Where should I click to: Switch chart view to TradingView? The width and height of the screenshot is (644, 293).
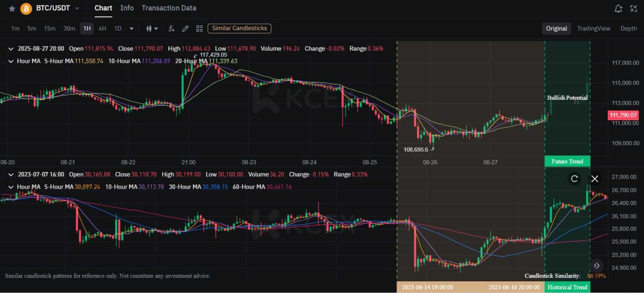click(593, 28)
